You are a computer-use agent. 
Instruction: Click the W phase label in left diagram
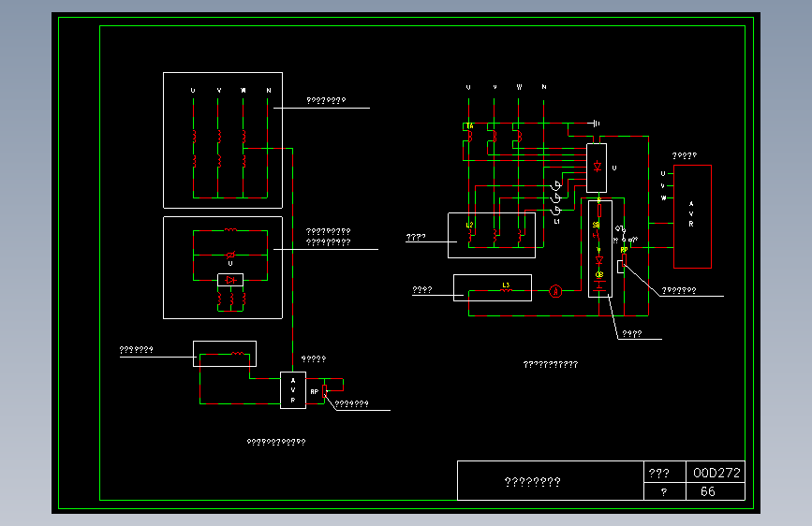244,91
